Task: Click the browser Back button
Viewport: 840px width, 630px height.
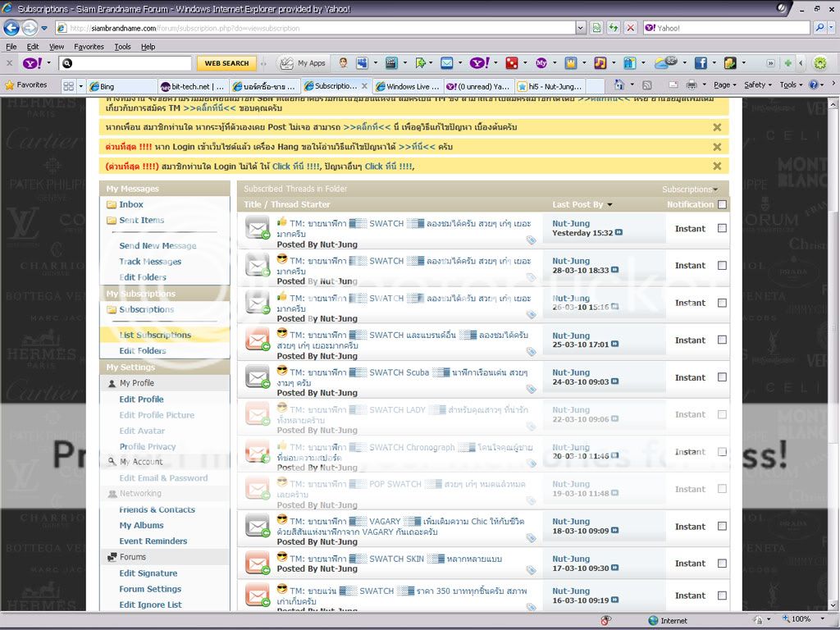Action: click(11, 28)
